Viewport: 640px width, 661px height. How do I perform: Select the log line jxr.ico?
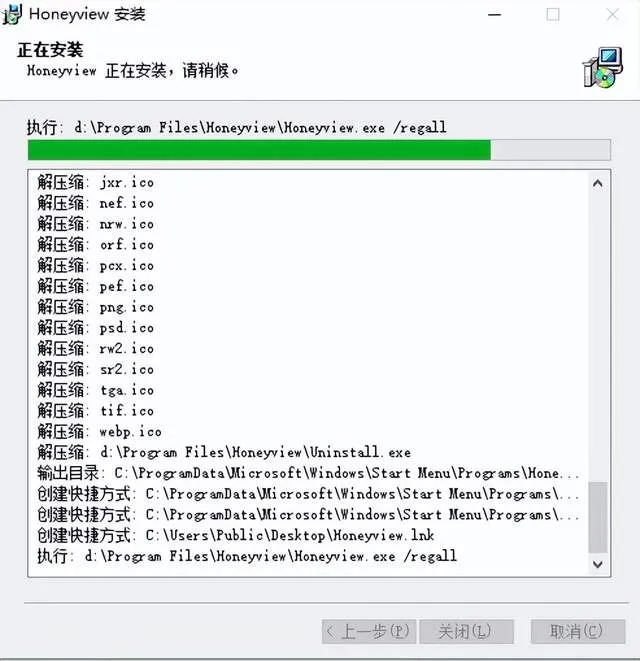point(96,183)
